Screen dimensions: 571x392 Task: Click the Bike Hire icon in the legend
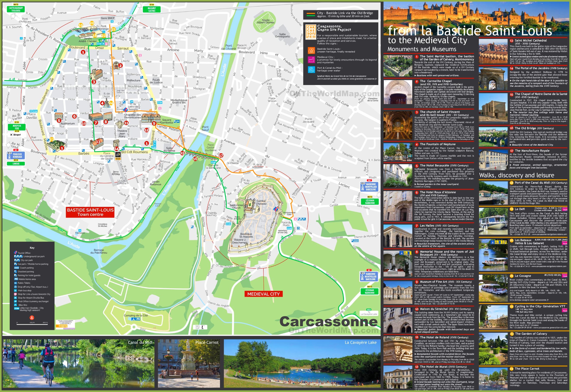[x=16, y=305]
